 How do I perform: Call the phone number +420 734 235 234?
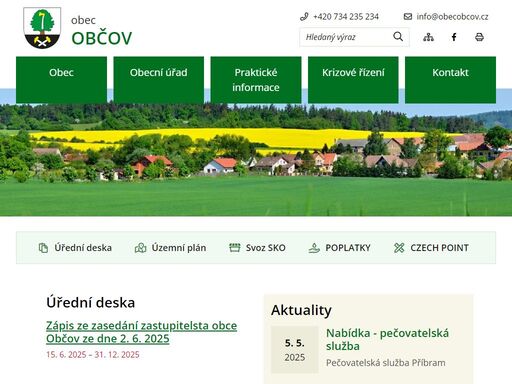(346, 17)
